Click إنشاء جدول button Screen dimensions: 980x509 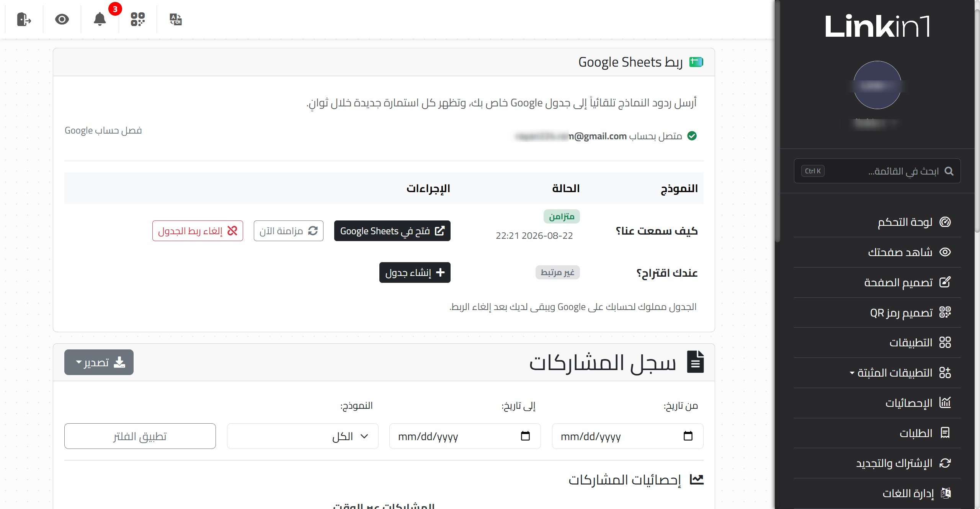415,272
